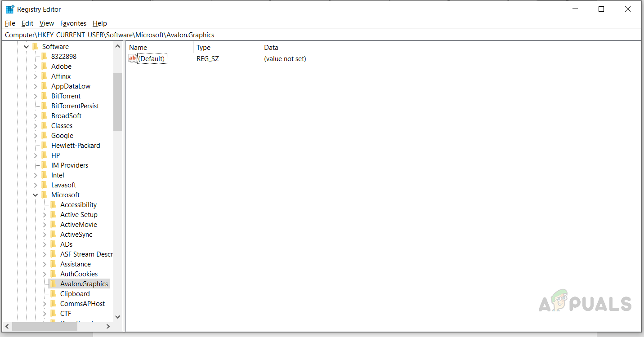This screenshot has height=337, width=644.
Task: Select the Lavasoft key label
Action: click(63, 185)
